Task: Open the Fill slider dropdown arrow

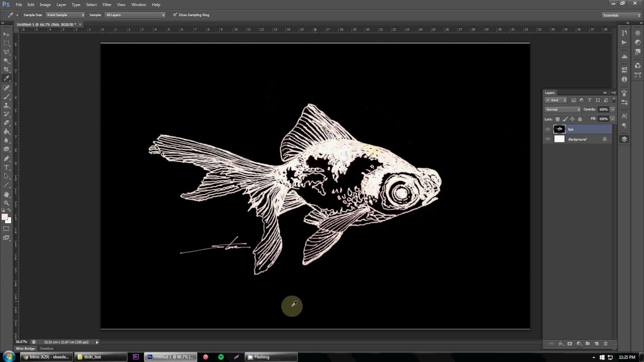Action: pos(612,119)
